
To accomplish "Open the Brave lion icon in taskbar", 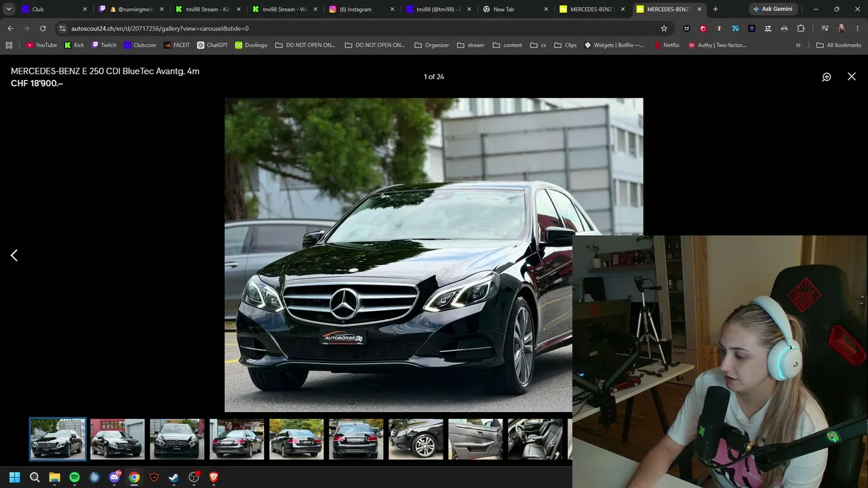I will (x=214, y=477).
